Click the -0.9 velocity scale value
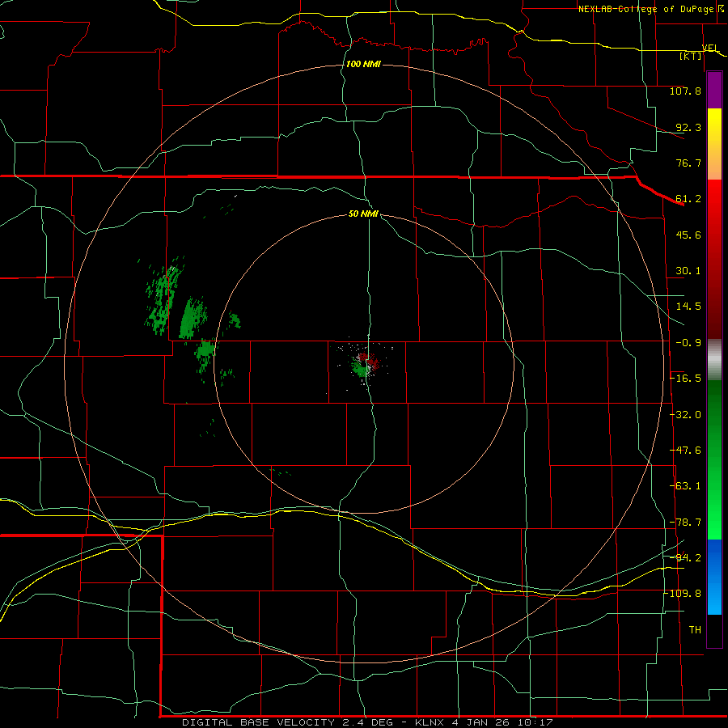Image resolution: width=728 pixels, height=728 pixels. pos(688,343)
